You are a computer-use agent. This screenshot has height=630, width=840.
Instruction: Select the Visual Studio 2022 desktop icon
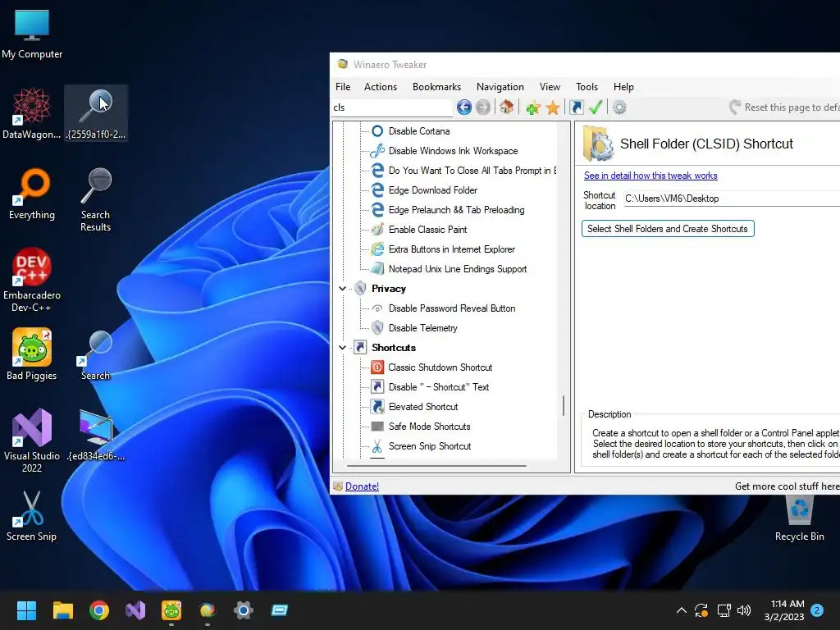pos(32,441)
